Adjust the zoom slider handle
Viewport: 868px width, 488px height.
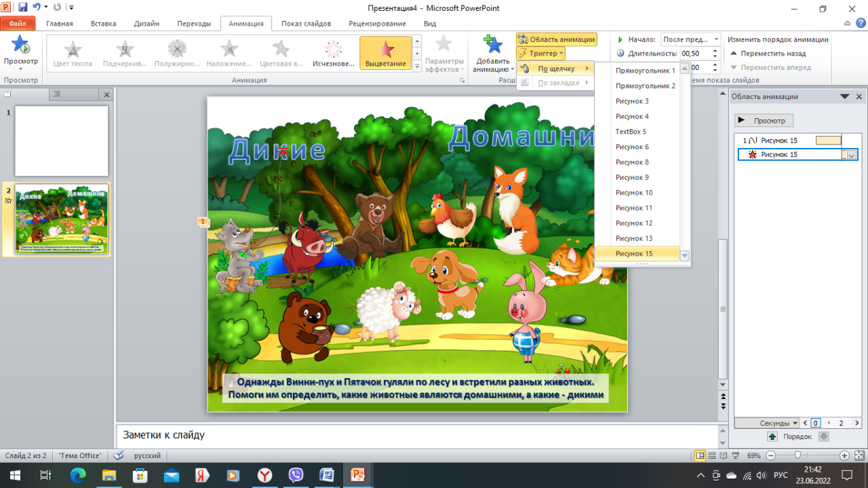tap(797, 455)
